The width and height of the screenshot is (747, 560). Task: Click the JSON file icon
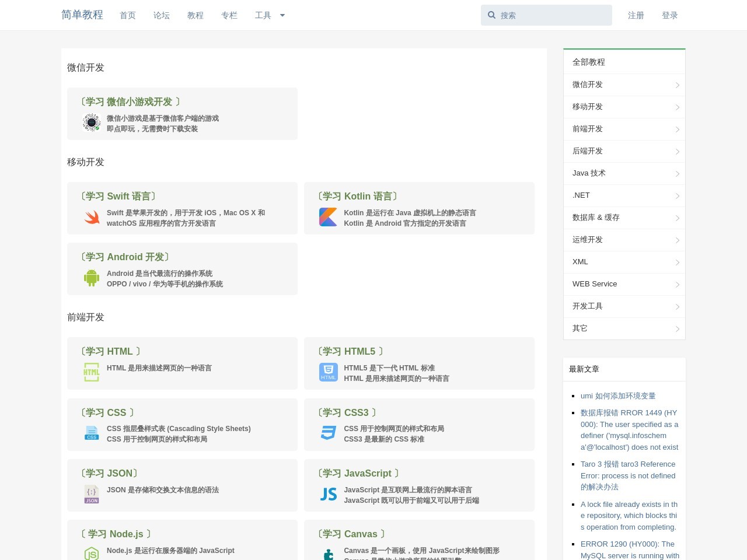[92, 494]
